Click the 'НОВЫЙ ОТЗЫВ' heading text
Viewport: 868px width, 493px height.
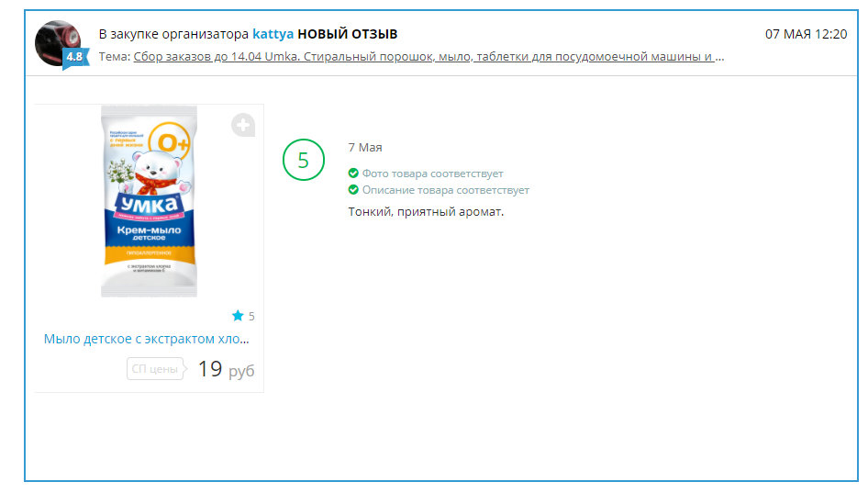click(348, 34)
